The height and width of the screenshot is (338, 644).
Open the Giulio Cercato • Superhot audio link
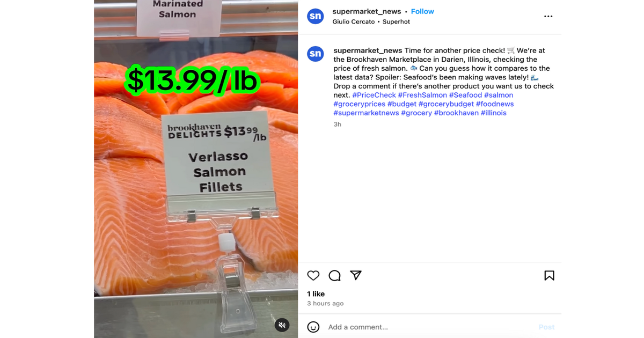(371, 22)
